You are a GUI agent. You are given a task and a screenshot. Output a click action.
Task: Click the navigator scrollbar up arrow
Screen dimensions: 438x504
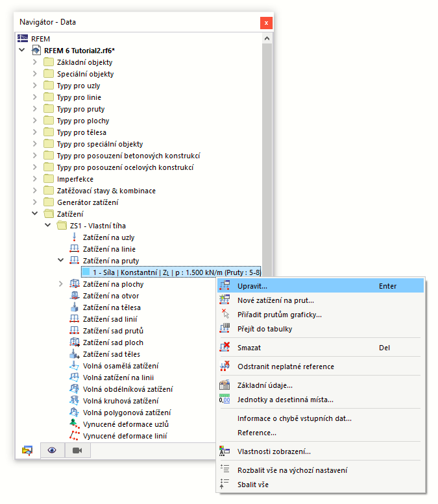[267, 38]
